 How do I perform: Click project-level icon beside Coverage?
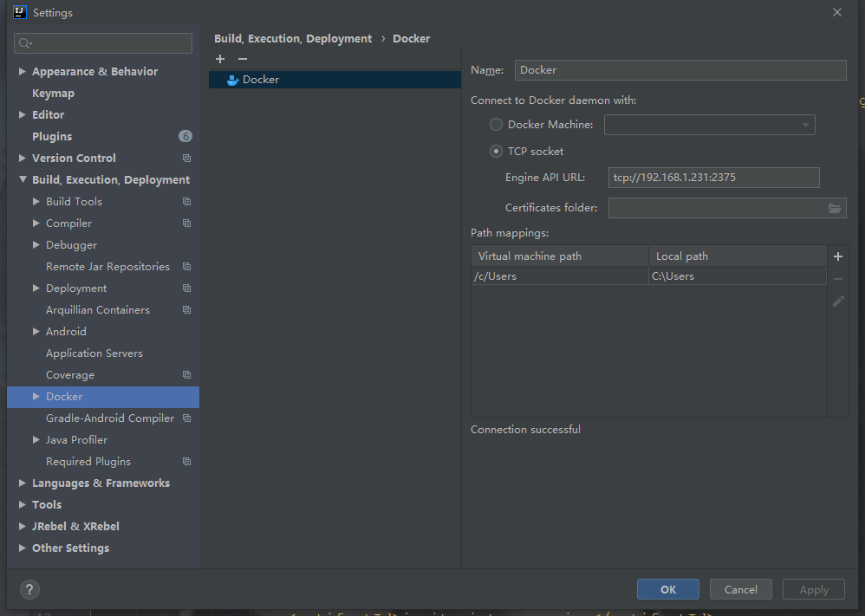[187, 375]
